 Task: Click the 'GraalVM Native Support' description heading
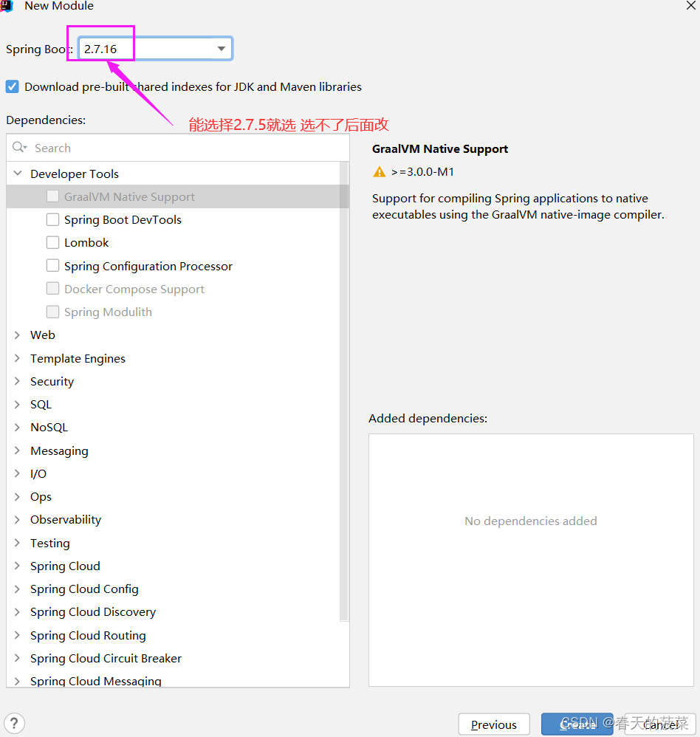[x=440, y=149]
